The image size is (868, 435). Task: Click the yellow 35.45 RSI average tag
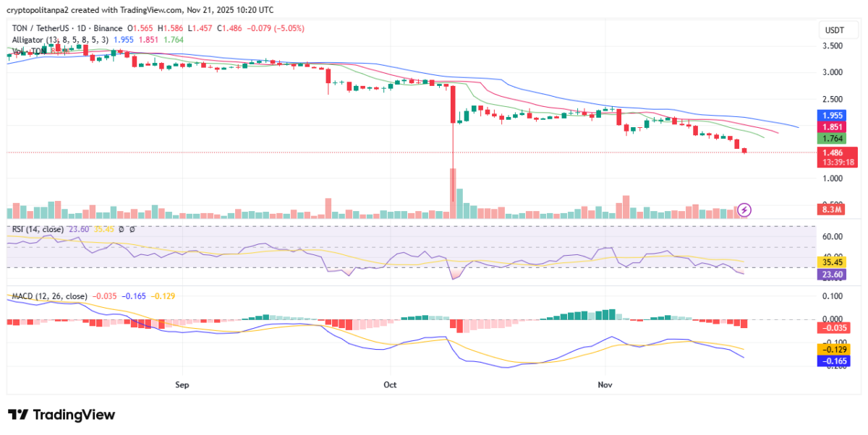pyautogui.click(x=831, y=263)
